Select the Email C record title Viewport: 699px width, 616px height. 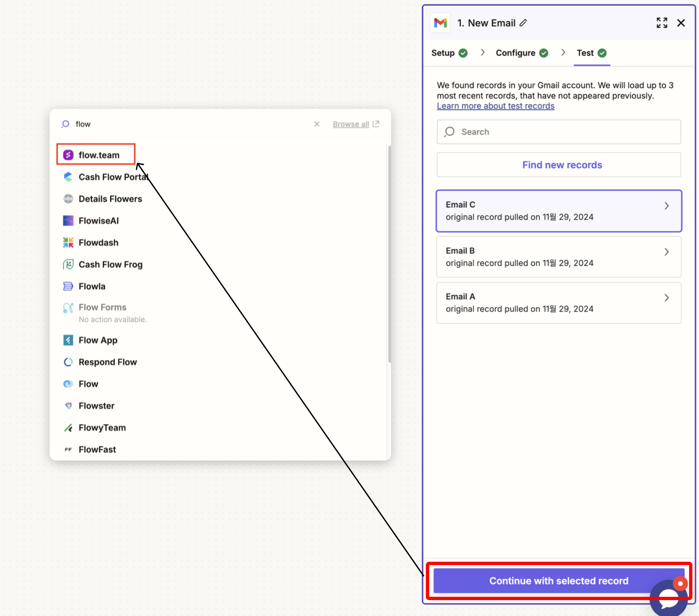[x=460, y=205]
